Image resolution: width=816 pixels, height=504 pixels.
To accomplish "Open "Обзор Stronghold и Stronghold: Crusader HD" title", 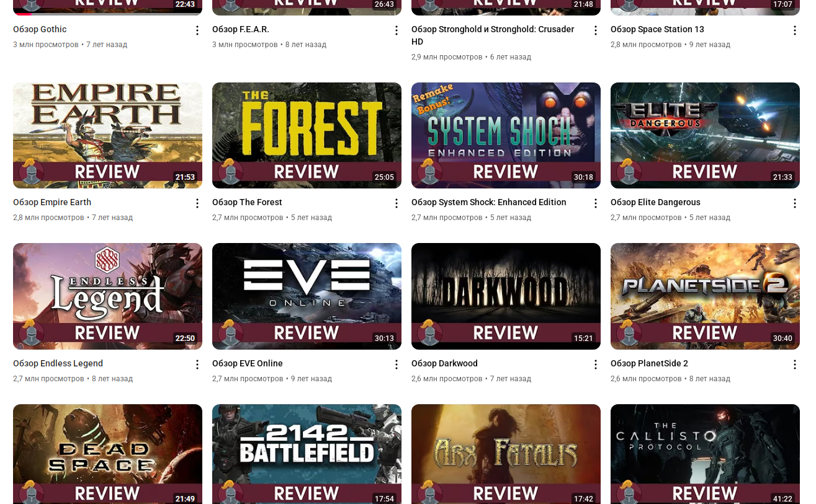I will 493,35.
